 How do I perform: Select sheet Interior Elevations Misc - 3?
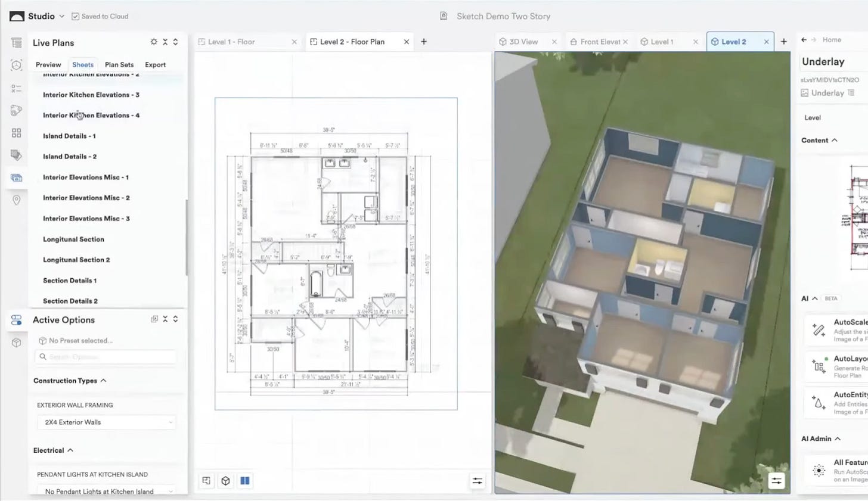click(86, 219)
